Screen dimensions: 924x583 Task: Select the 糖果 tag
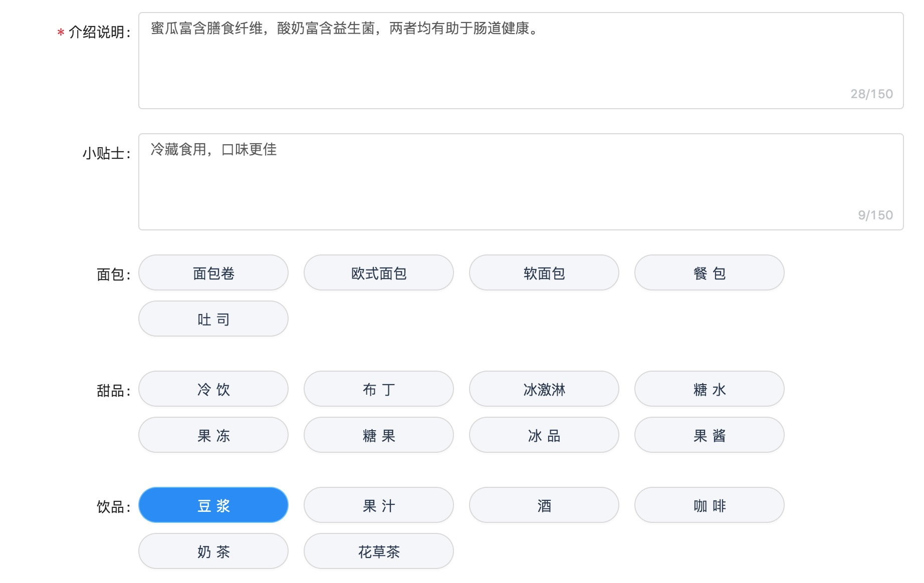379,435
